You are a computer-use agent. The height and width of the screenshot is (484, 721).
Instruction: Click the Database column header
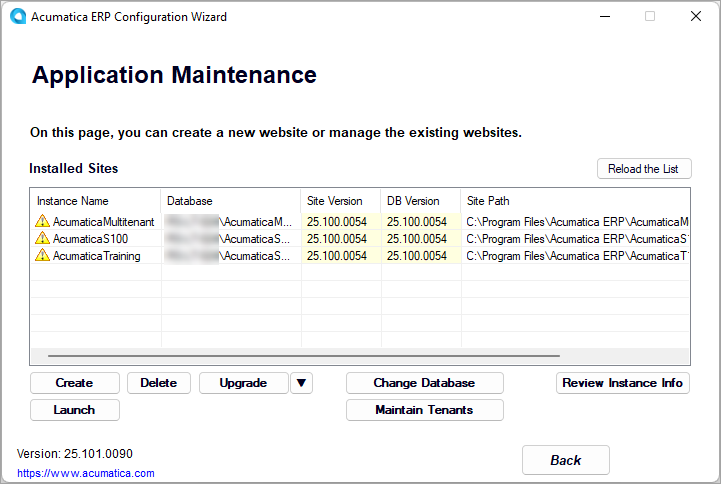[x=230, y=201]
